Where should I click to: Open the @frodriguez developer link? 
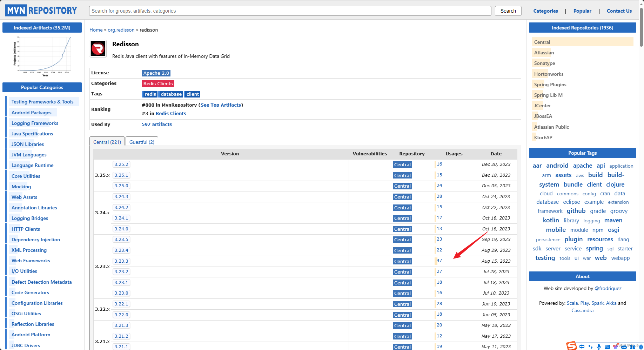tap(608, 288)
